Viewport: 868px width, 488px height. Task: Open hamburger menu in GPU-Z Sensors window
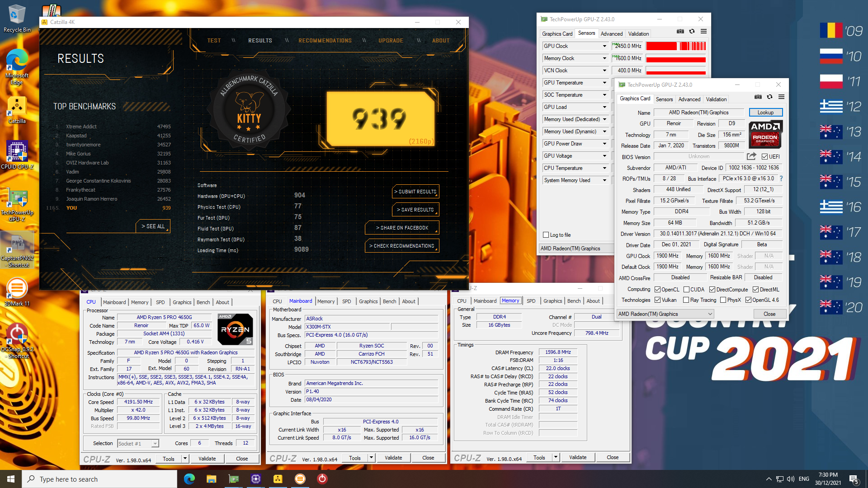click(x=703, y=31)
